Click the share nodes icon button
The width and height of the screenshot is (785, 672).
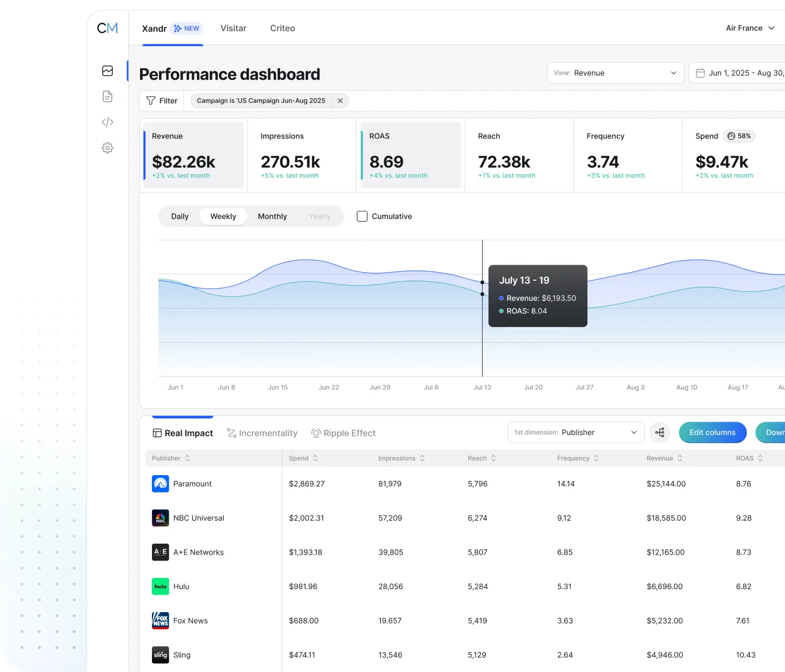660,432
